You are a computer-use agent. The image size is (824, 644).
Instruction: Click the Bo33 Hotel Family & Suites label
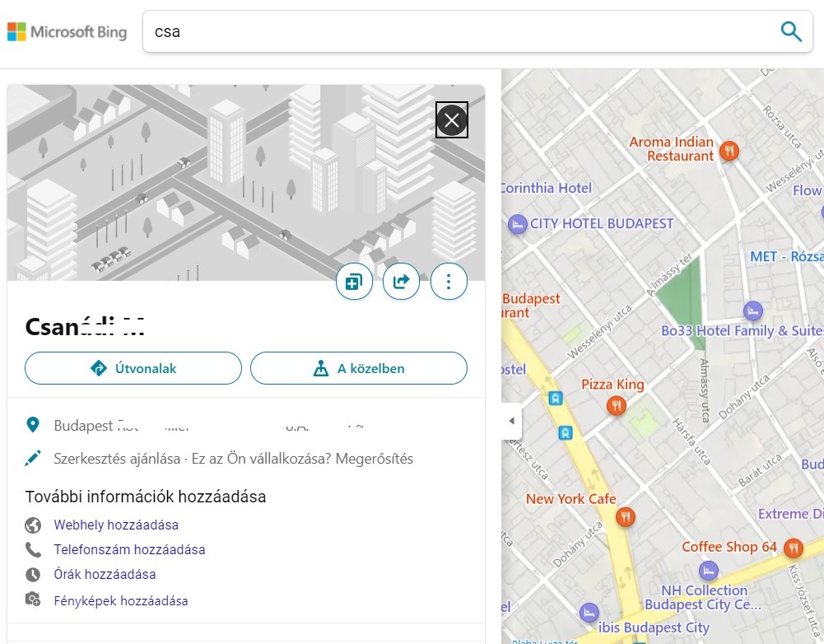pyautogui.click(x=742, y=331)
